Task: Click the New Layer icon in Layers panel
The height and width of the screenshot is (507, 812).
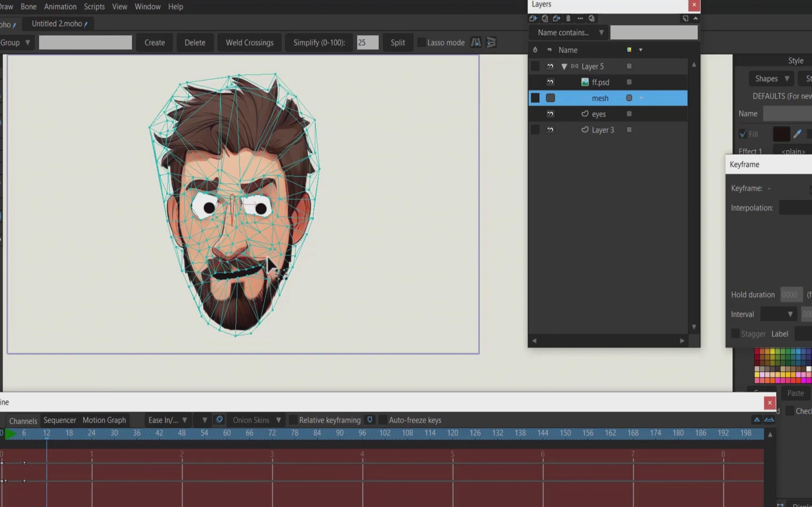Action: click(x=533, y=19)
